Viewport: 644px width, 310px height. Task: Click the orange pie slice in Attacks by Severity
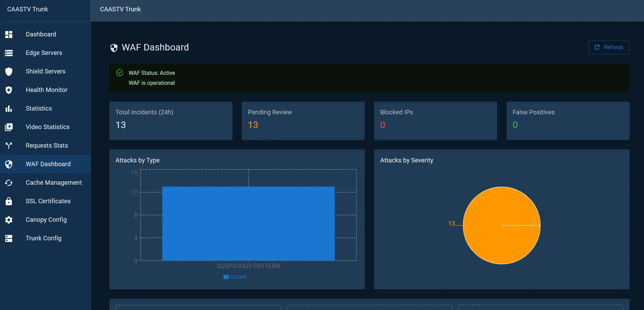pyautogui.click(x=502, y=226)
